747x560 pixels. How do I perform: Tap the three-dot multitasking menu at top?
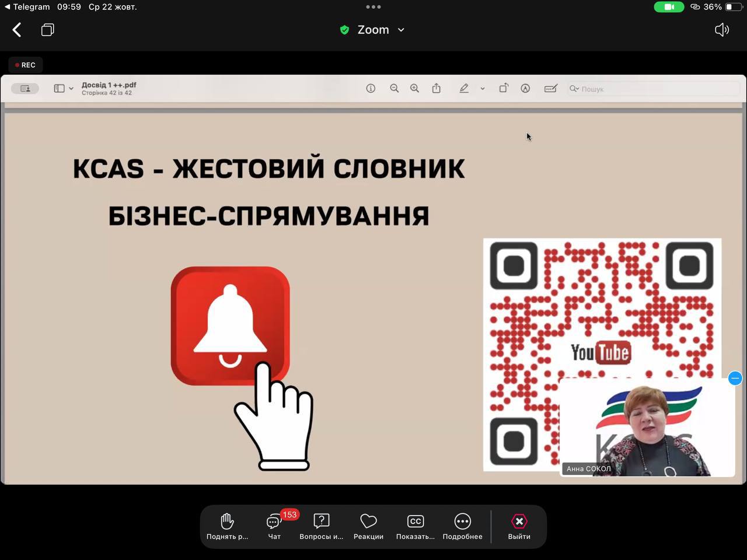pyautogui.click(x=373, y=7)
